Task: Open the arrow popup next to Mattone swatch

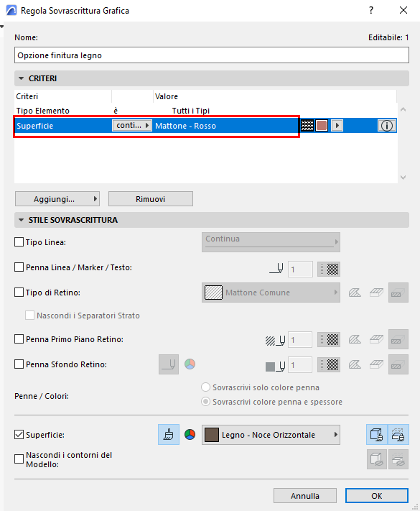Action: pyautogui.click(x=337, y=126)
